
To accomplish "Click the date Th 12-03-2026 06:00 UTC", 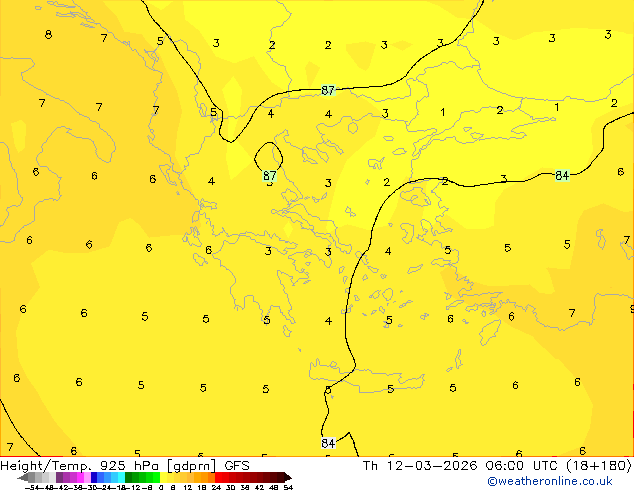I will click(x=461, y=466).
